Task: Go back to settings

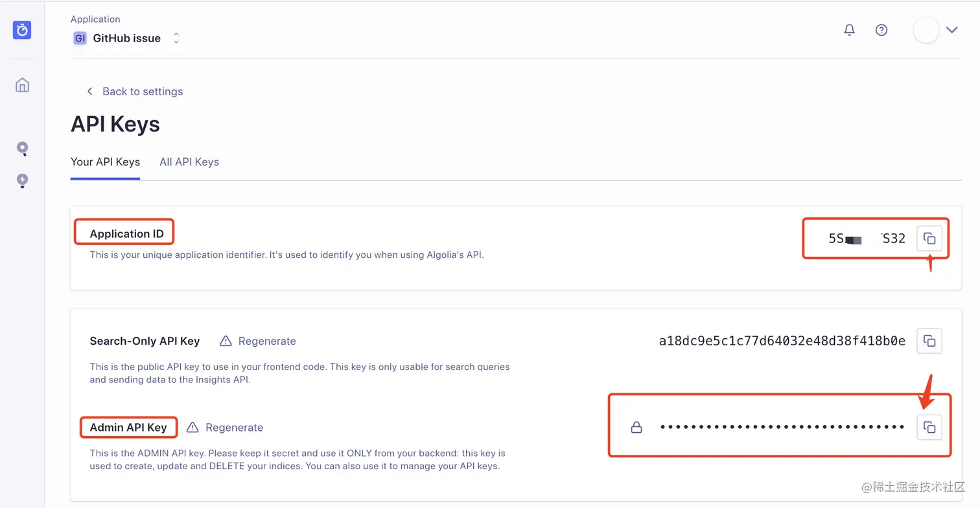Action: coord(135,91)
